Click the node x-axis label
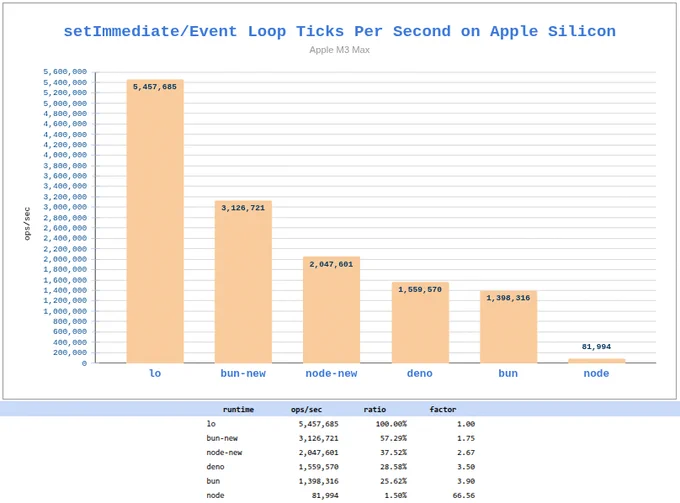 [596, 373]
